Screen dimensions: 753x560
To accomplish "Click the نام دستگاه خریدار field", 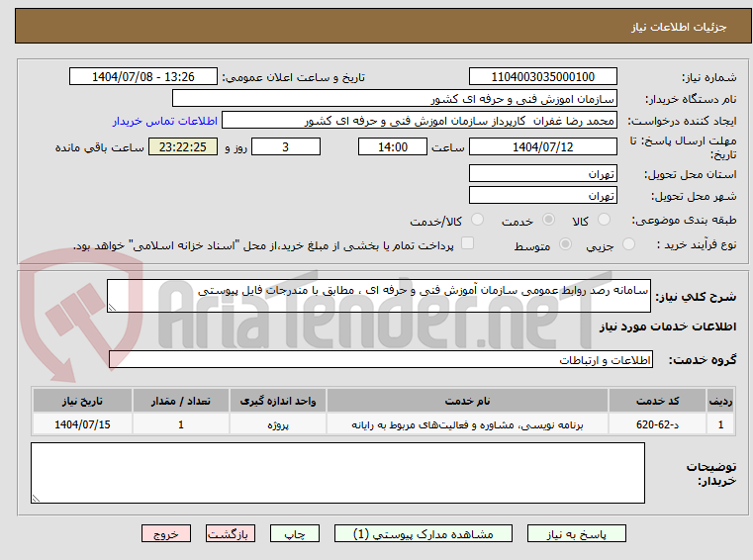I will [x=395, y=99].
